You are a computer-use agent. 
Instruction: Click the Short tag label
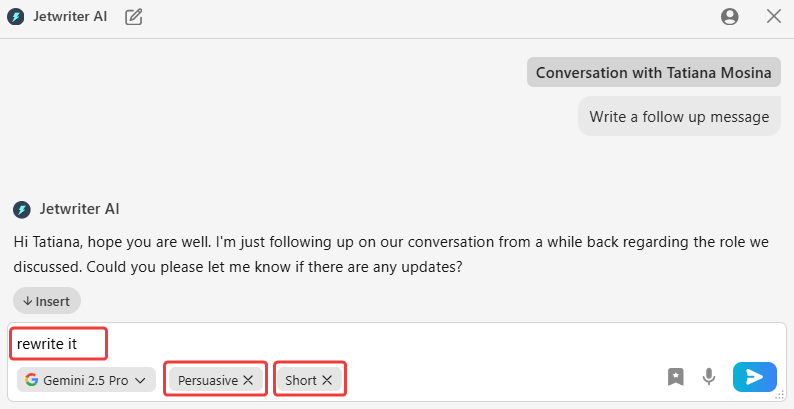coord(300,380)
